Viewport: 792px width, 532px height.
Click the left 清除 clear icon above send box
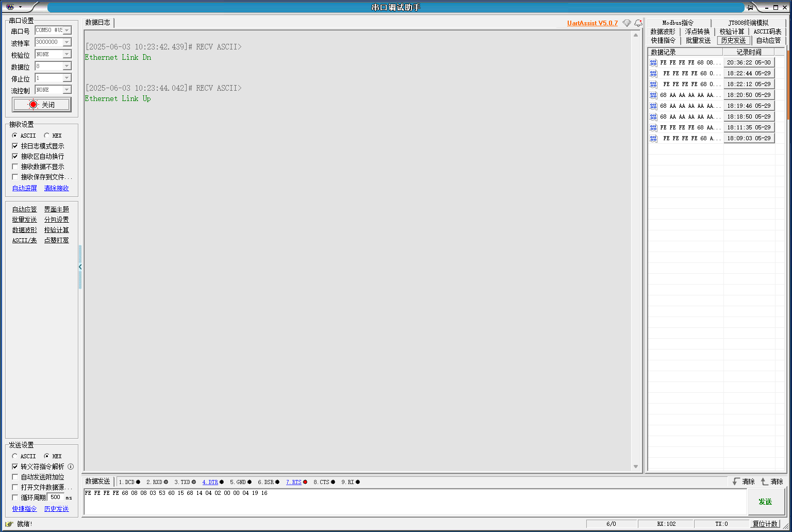743,481
